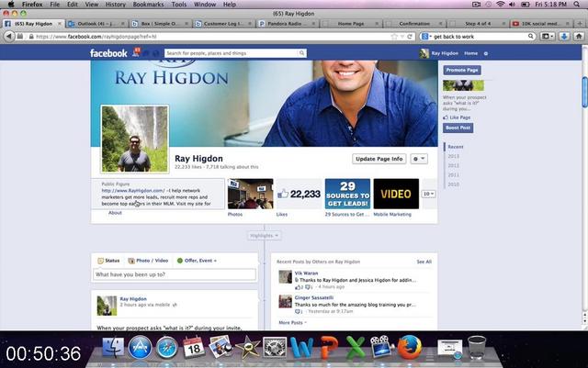Open Firefox downloads arrow button

pos(564,37)
